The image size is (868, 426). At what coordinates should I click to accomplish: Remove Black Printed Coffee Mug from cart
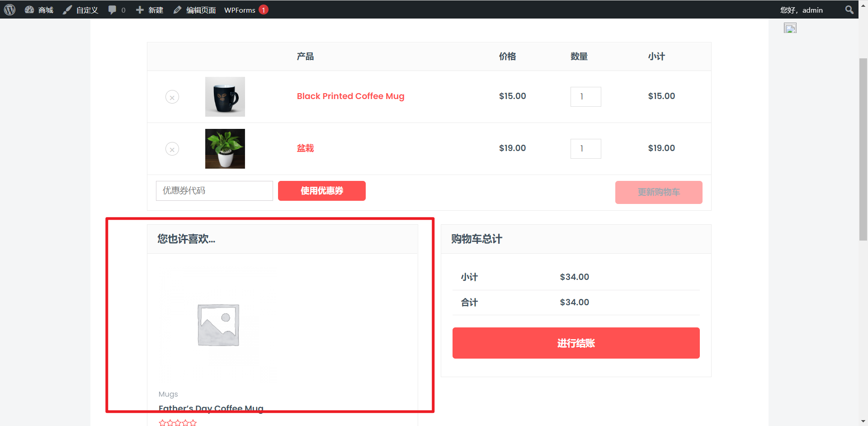(172, 97)
